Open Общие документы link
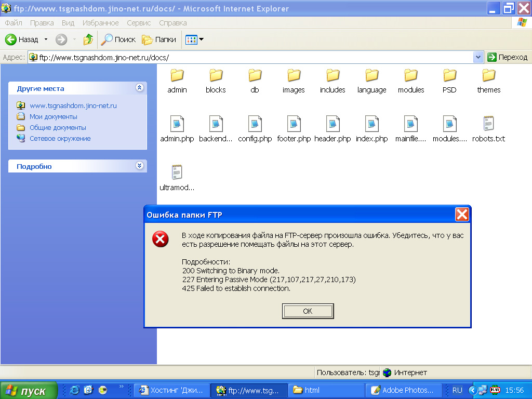The image size is (532, 399). (x=58, y=128)
